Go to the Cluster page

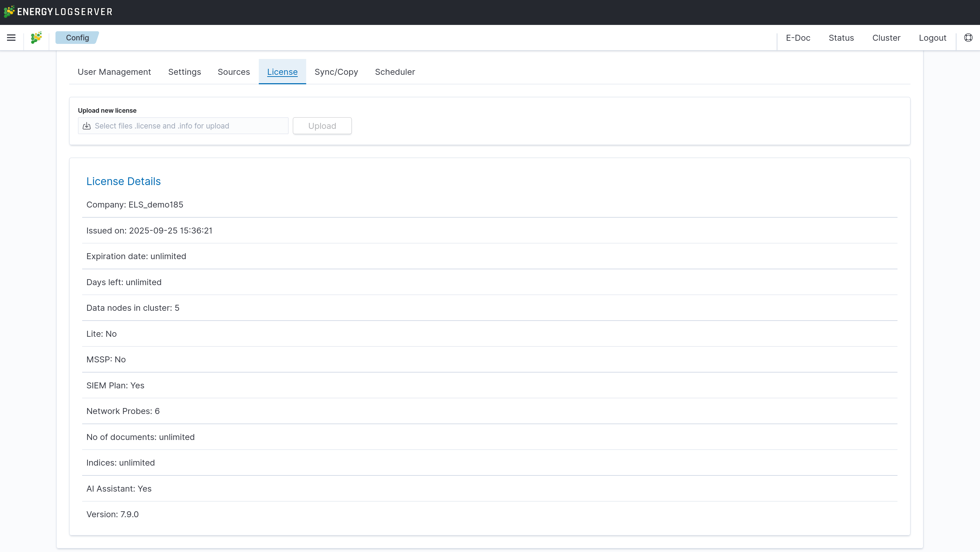coord(886,38)
